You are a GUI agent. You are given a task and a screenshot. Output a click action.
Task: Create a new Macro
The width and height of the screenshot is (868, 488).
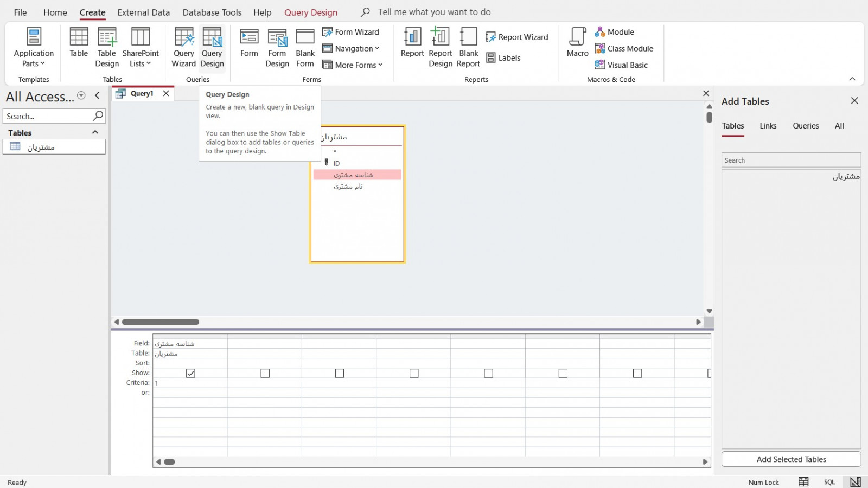(x=578, y=43)
